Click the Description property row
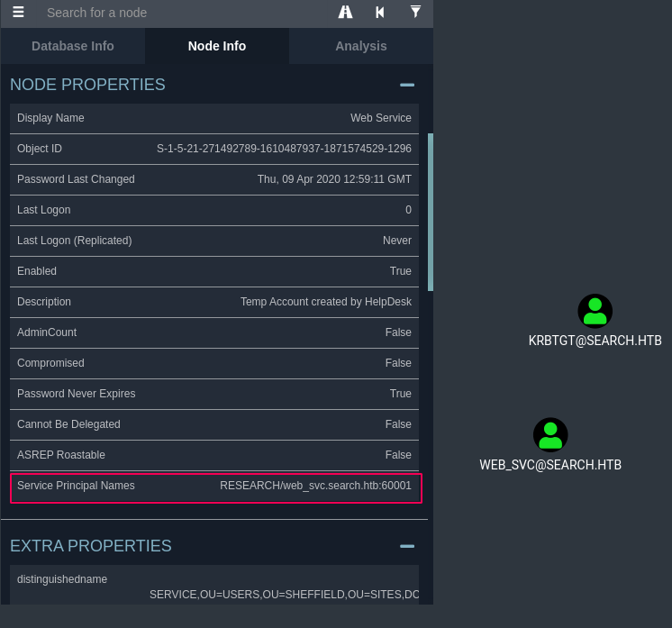672x628 pixels. (214, 302)
